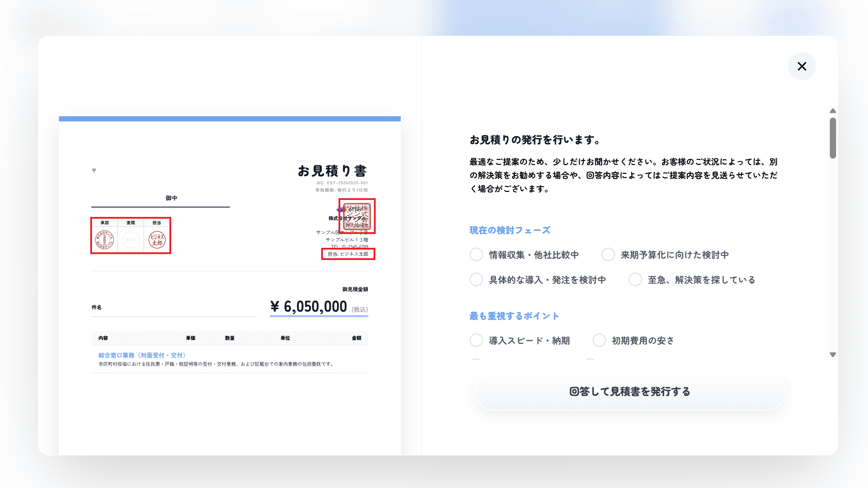The width and height of the screenshot is (868, 488).
Task: Click the 最も重視するポイント section heading
Action: [514, 316]
